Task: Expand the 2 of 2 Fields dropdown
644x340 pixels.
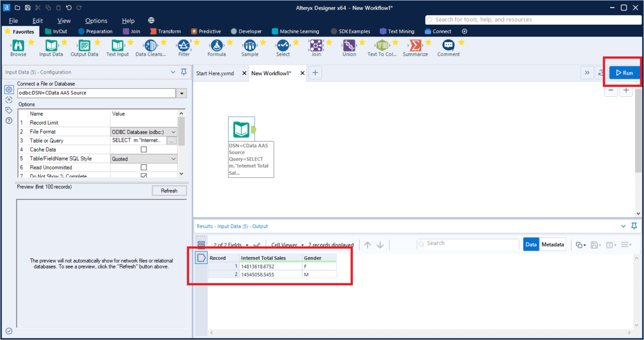Action: click(x=246, y=245)
